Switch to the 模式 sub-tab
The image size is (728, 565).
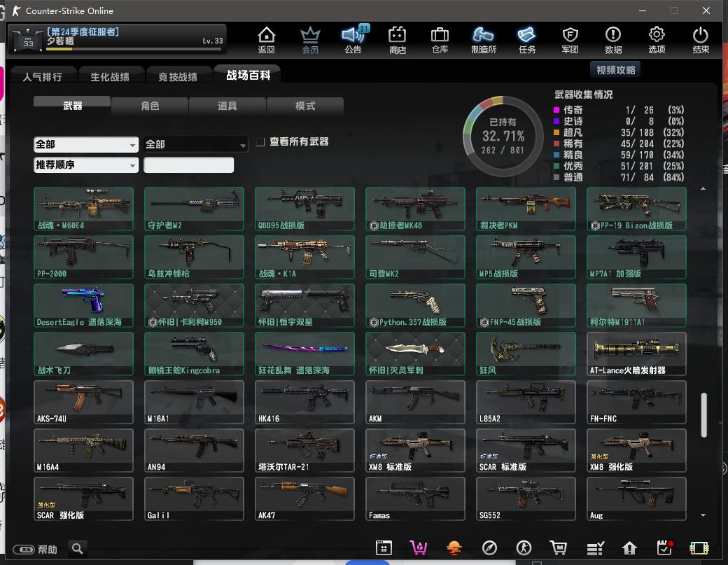click(305, 106)
